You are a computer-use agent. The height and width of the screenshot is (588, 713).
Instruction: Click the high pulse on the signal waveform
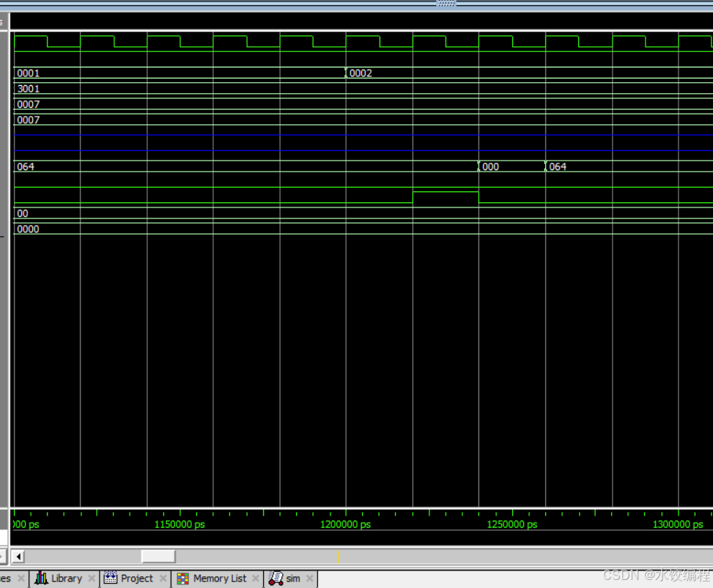pos(446,197)
